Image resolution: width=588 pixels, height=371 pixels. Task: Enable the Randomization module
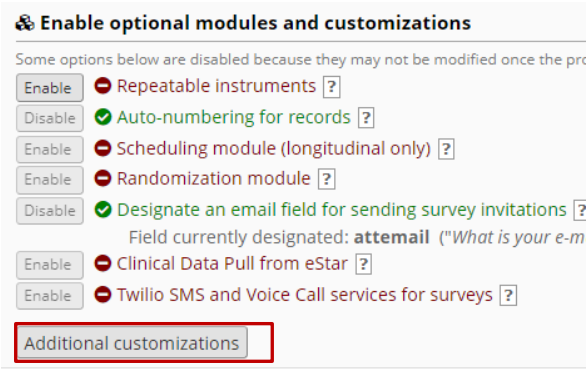pos(50,180)
